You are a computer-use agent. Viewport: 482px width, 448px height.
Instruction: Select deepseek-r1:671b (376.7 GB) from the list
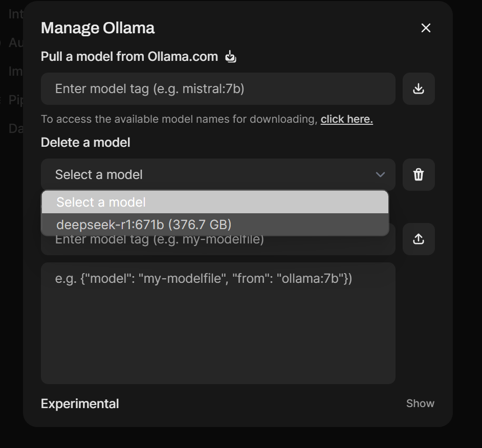point(215,225)
